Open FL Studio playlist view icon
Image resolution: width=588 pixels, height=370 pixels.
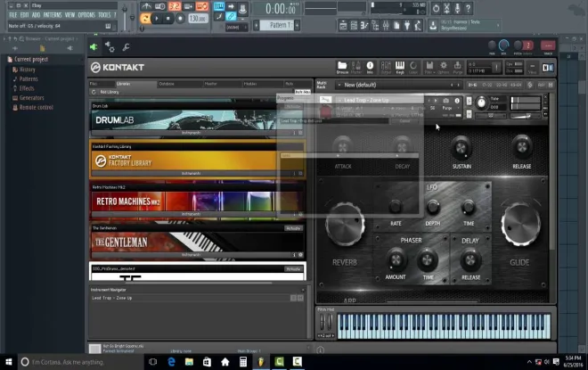pos(343,26)
